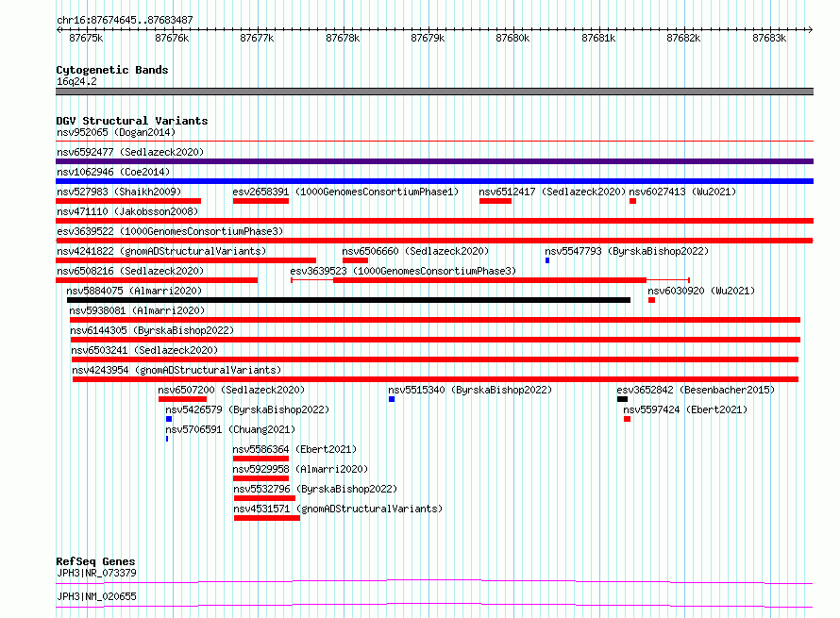Select the nsv6512417 (Sedlazeck2020) label
Screen dimensions: 840x618
tap(552, 192)
